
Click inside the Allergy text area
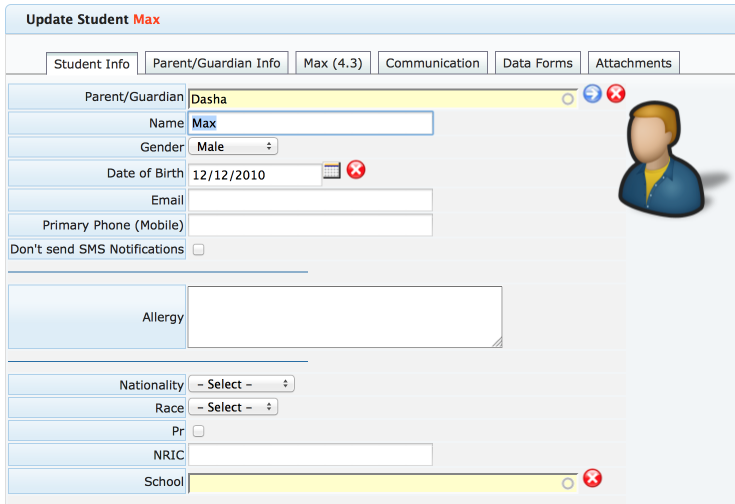[x=345, y=317]
